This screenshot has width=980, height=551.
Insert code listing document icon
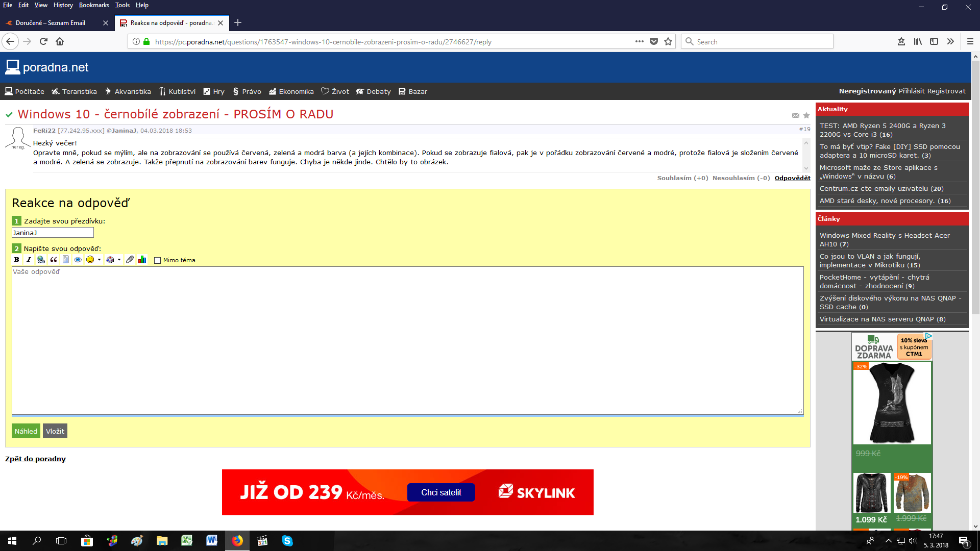point(66,260)
